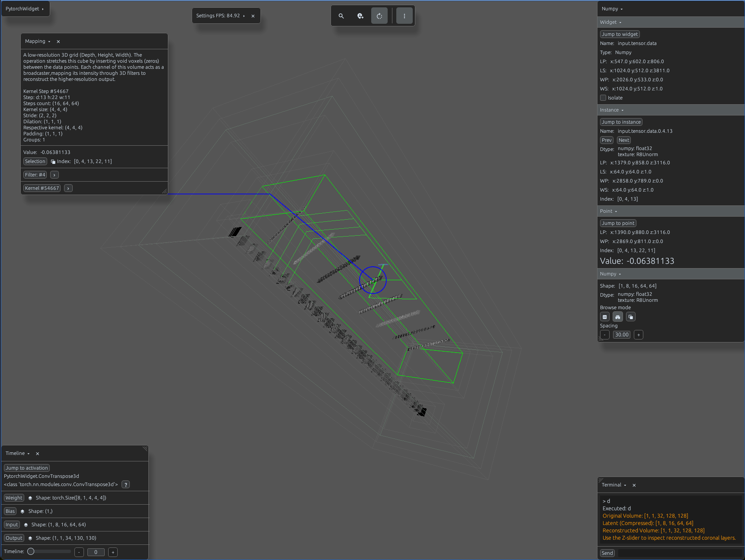Click the Jump to point button
Image resolution: width=745 pixels, height=560 pixels.
pyautogui.click(x=618, y=223)
